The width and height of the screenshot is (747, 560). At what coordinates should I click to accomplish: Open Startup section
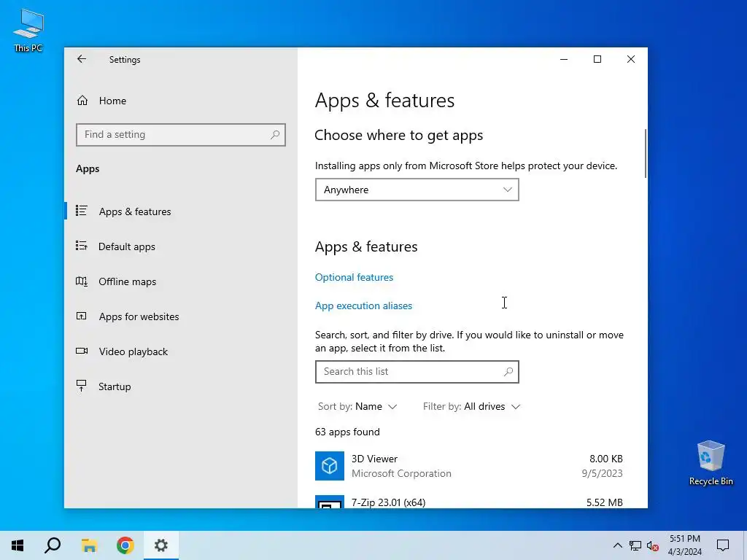(115, 386)
